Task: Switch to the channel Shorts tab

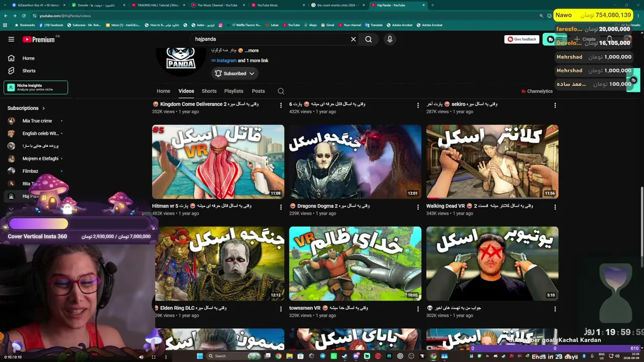Action: pyautogui.click(x=209, y=91)
